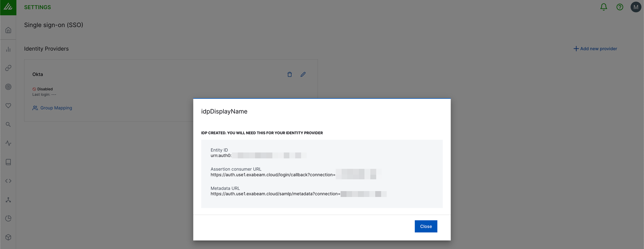Open the heart sidebar icon
The image size is (644, 249).
(8, 105)
